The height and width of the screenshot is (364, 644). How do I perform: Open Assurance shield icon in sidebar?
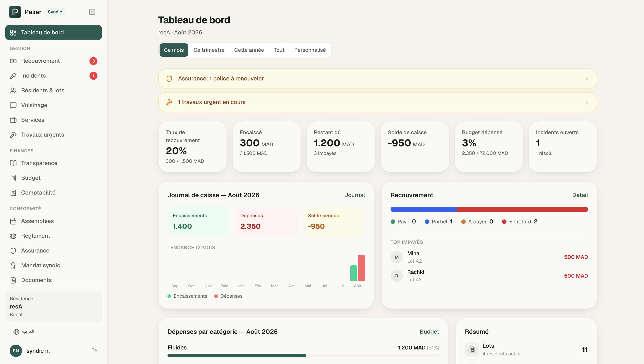(x=13, y=251)
